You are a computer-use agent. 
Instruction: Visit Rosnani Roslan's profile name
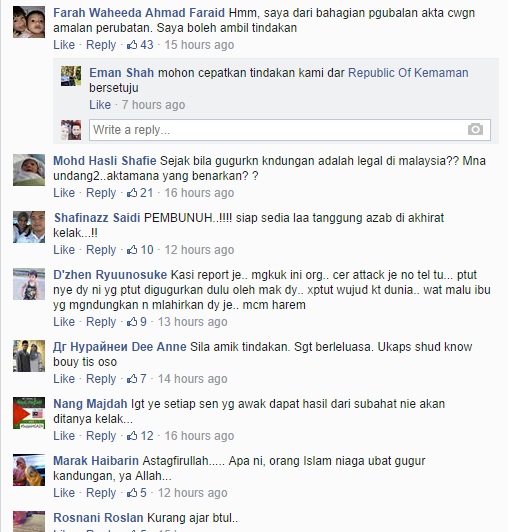[98, 518]
